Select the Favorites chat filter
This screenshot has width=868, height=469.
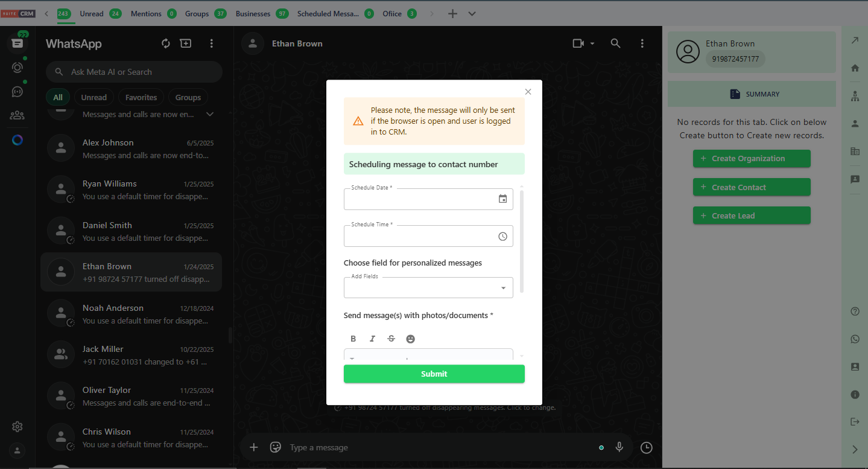pyautogui.click(x=141, y=97)
